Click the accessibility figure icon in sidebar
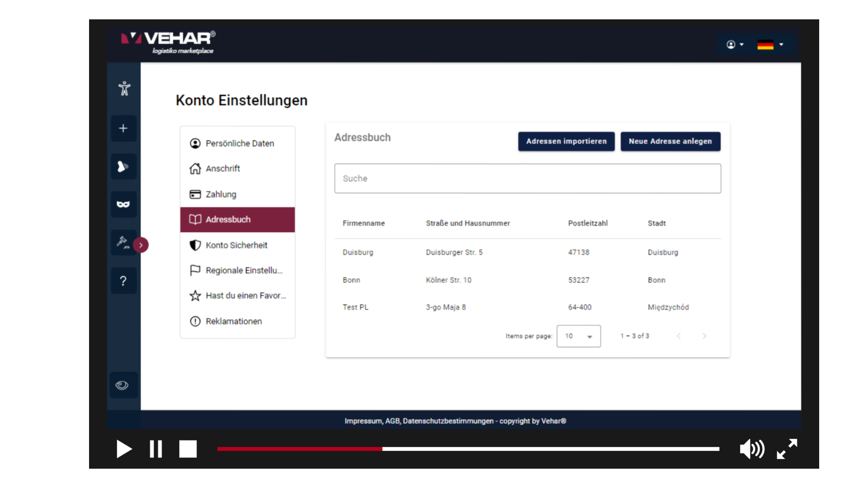Viewport: 868px width, 488px height. 124,89
